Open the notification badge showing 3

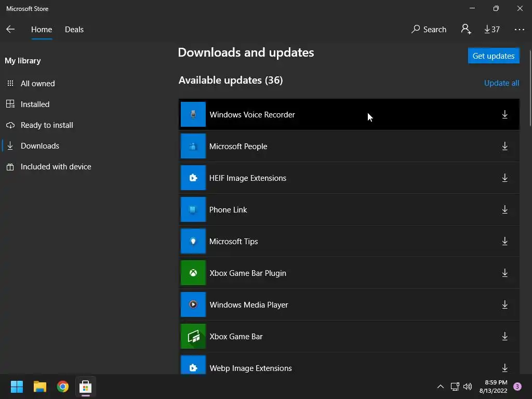pos(517,387)
